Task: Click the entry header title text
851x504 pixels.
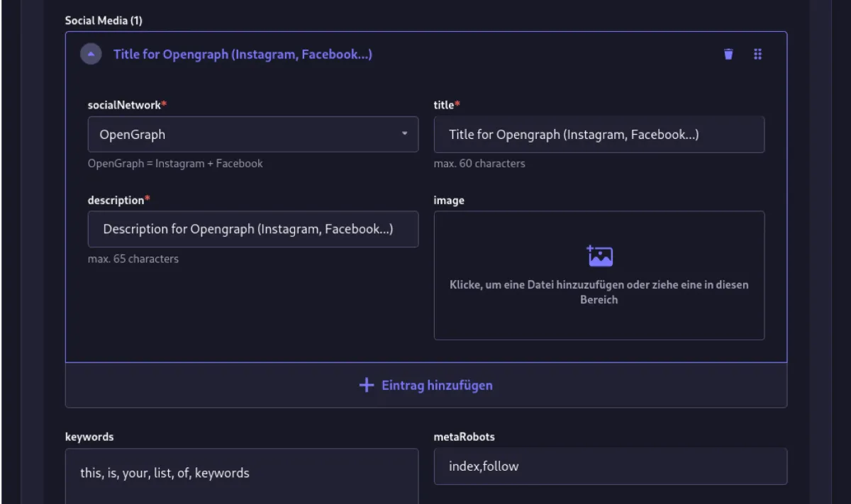Action: [243, 54]
